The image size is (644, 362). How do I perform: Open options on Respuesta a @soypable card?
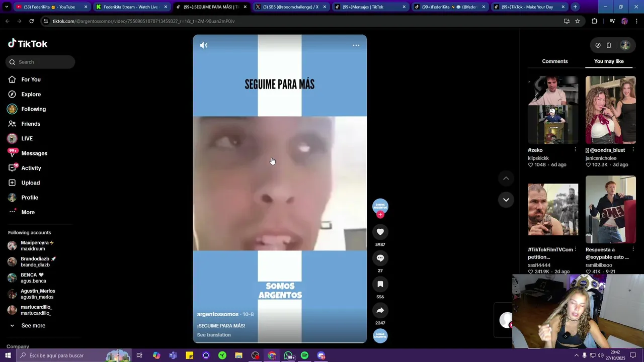pos(633,249)
